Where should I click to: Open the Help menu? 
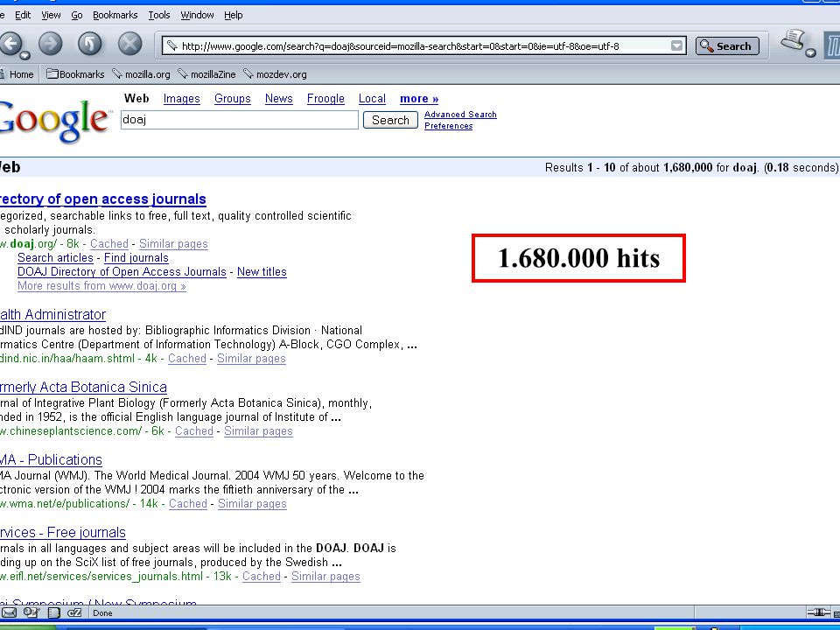click(x=233, y=15)
